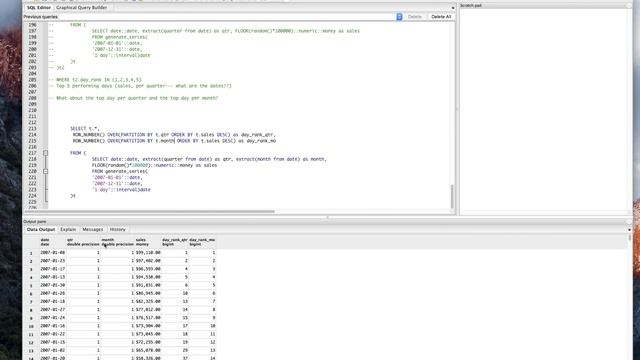
Task: Click line 214 day_rank_qtr ROW_NUMBER line
Action: pos(174,135)
